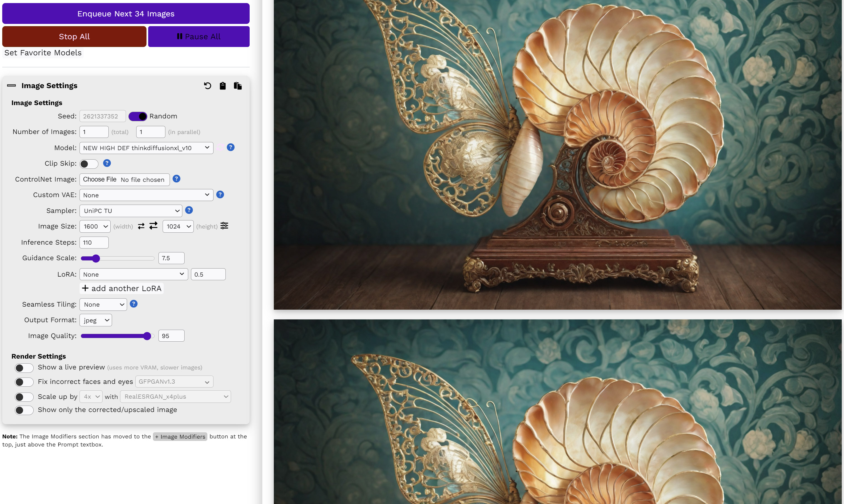The height and width of the screenshot is (504, 844).
Task: Click the Seed input field
Action: click(103, 116)
